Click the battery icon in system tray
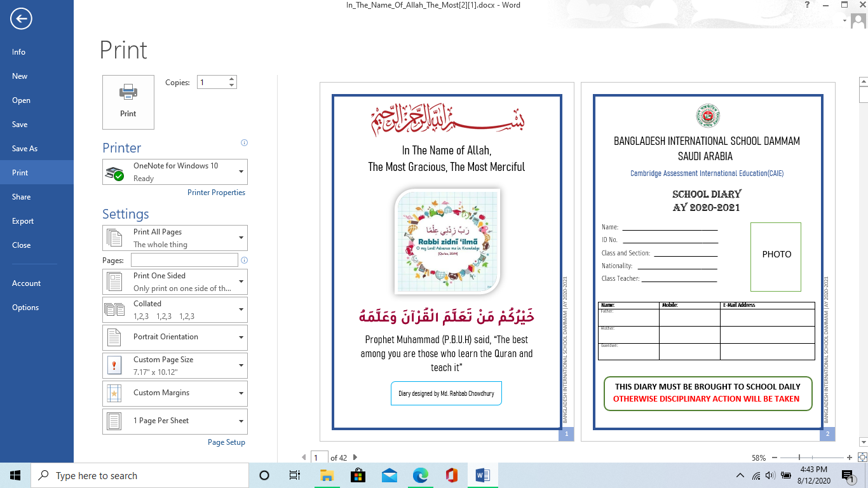This screenshot has height=488, width=868. [786, 475]
